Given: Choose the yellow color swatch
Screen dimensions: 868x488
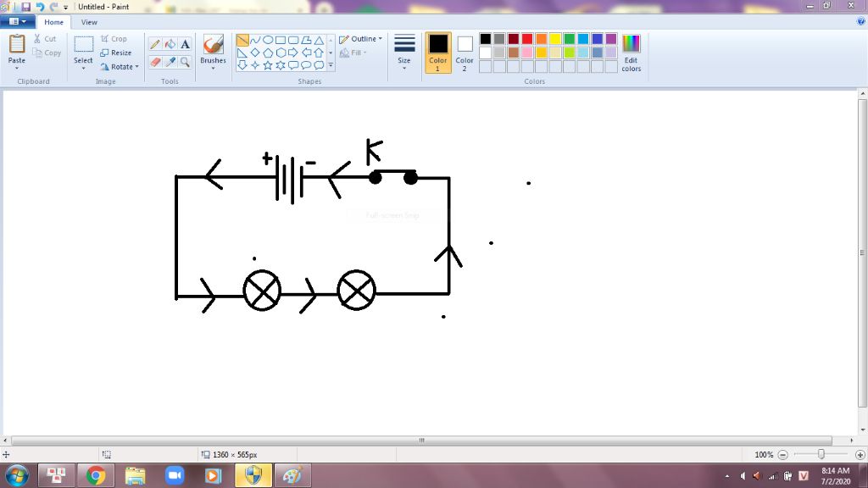Looking at the screenshot, I should click(555, 39).
